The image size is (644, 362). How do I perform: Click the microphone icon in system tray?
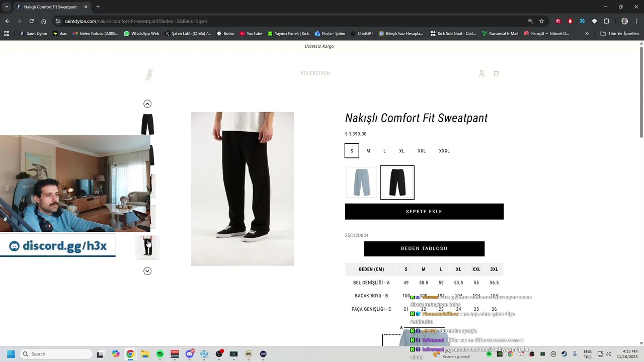(x=575, y=354)
